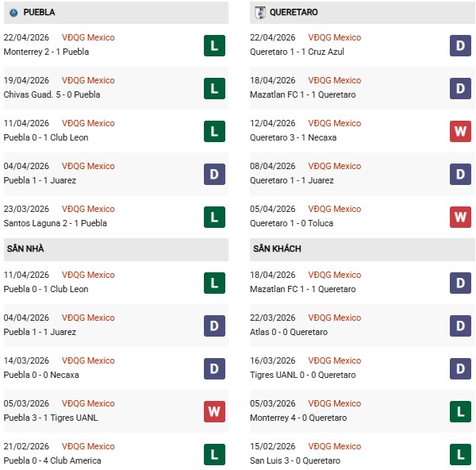This screenshot has width=476, height=470.
Task: Open VĐQG Mexico link dated 23/03/2026
Action: click(x=88, y=209)
